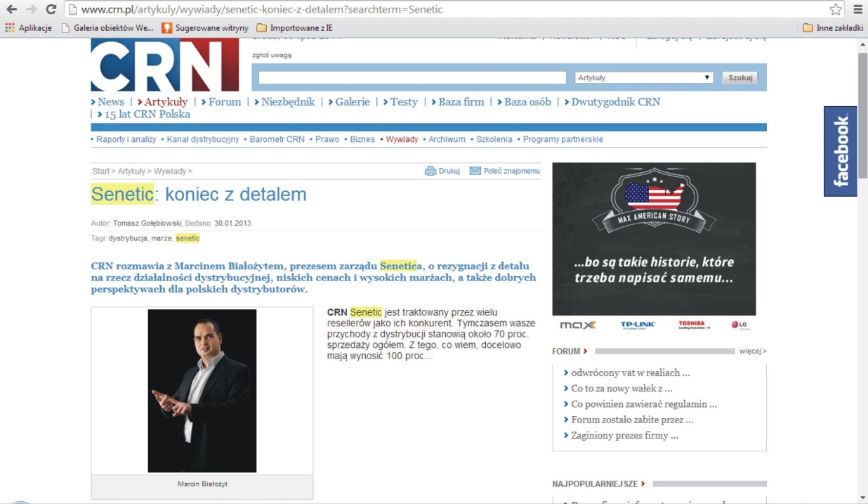The width and height of the screenshot is (868, 504).
Task: Click the FORUM section heading
Action: click(566, 351)
